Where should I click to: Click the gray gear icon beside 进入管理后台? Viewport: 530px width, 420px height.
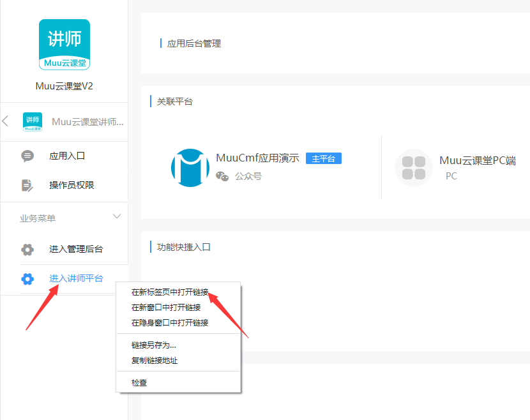click(27, 250)
